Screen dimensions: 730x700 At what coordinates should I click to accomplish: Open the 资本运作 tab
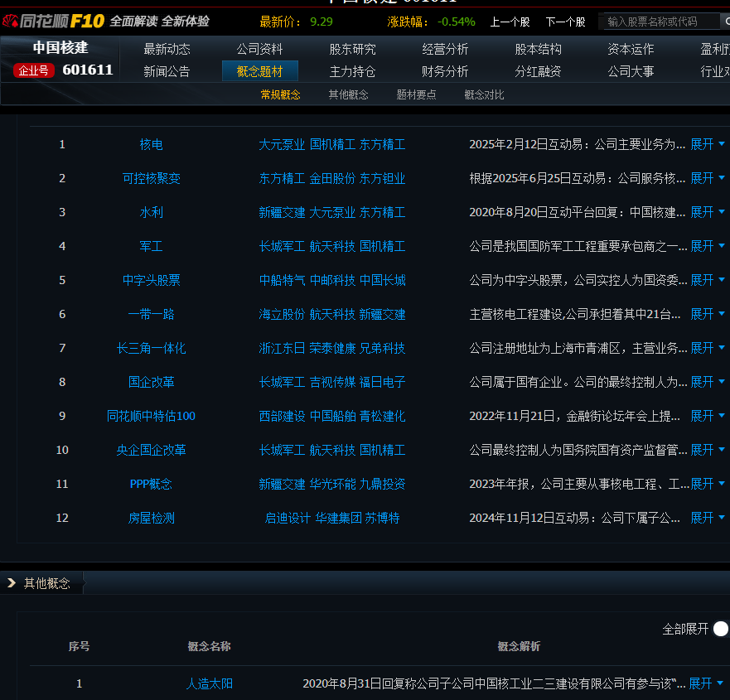click(x=631, y=49)
